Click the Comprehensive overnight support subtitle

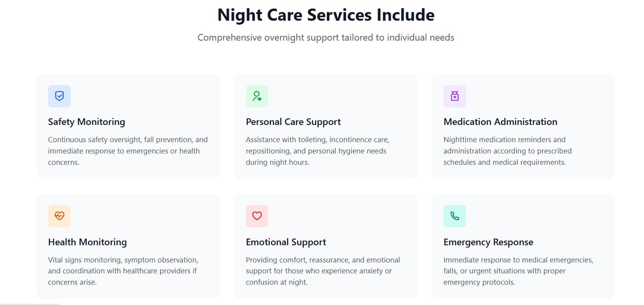pyautogui.click(x=326, y=38)
